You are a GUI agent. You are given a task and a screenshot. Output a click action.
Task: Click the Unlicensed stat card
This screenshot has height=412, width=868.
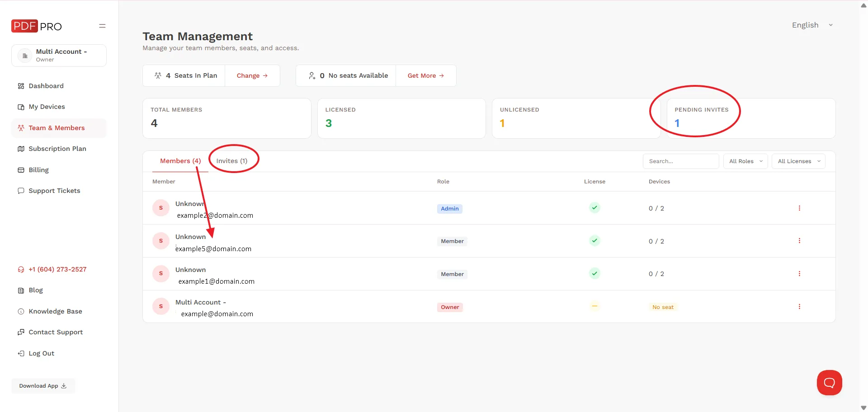coord(576,118)
